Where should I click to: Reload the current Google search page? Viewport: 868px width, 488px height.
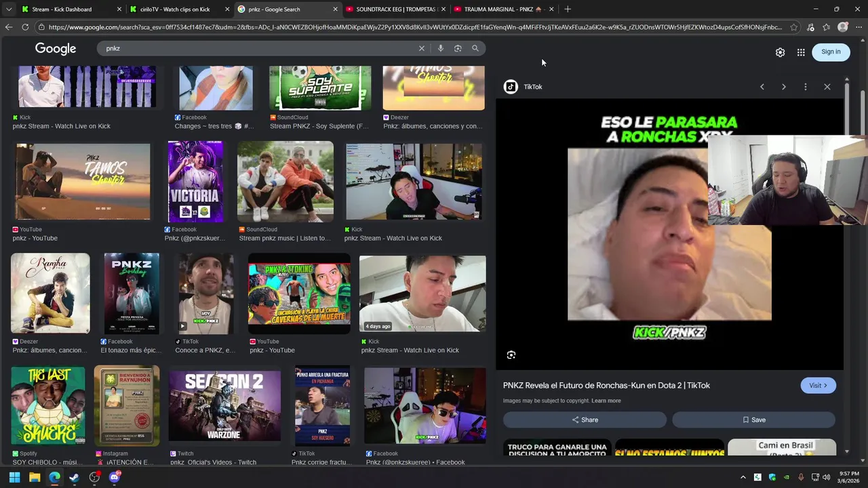point(25,27)
